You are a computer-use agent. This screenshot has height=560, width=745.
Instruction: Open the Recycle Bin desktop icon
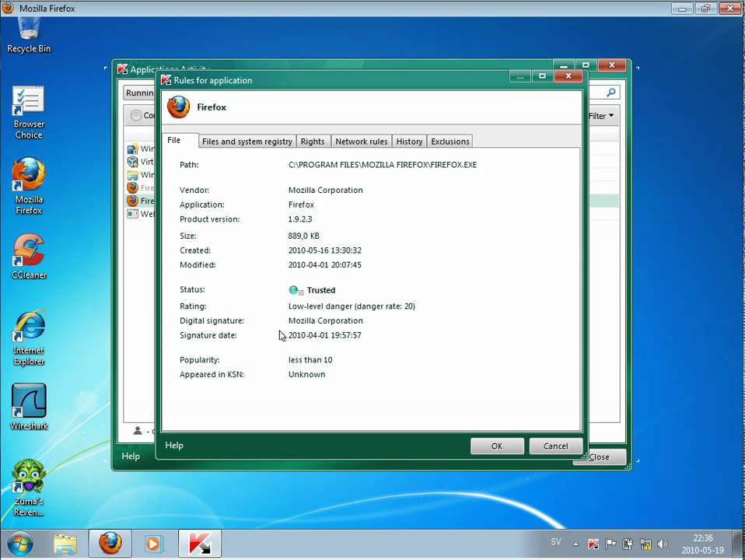click(29, 34)
